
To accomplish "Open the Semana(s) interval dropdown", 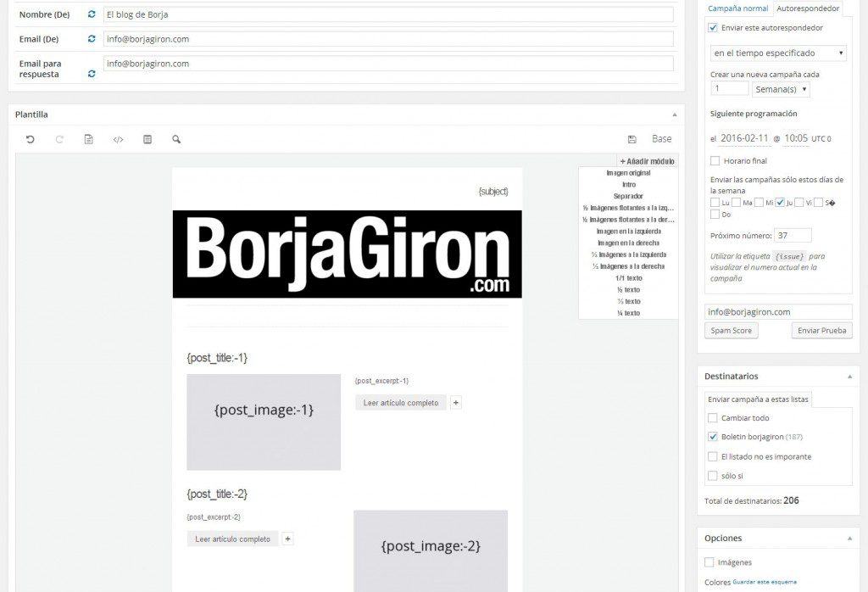I will (781, 89).
